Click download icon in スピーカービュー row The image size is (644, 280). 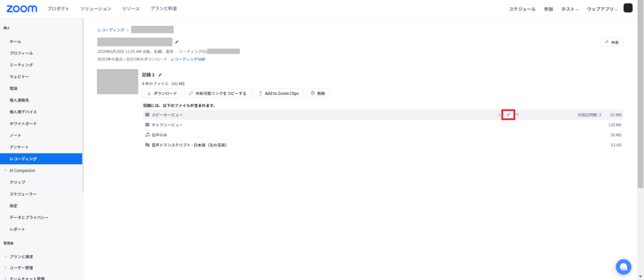point(500,115)
